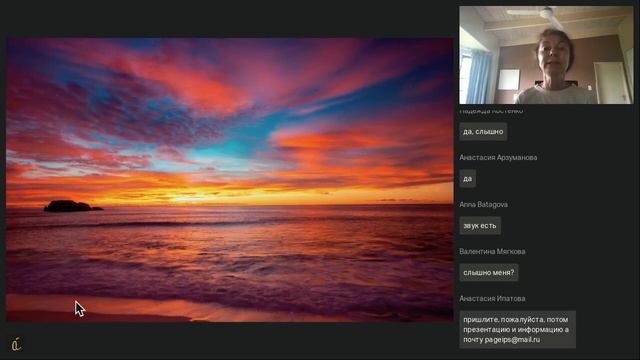Select chat message "звук есть"
This screenshot has height=360, width=640.
(x=480, y=226)
